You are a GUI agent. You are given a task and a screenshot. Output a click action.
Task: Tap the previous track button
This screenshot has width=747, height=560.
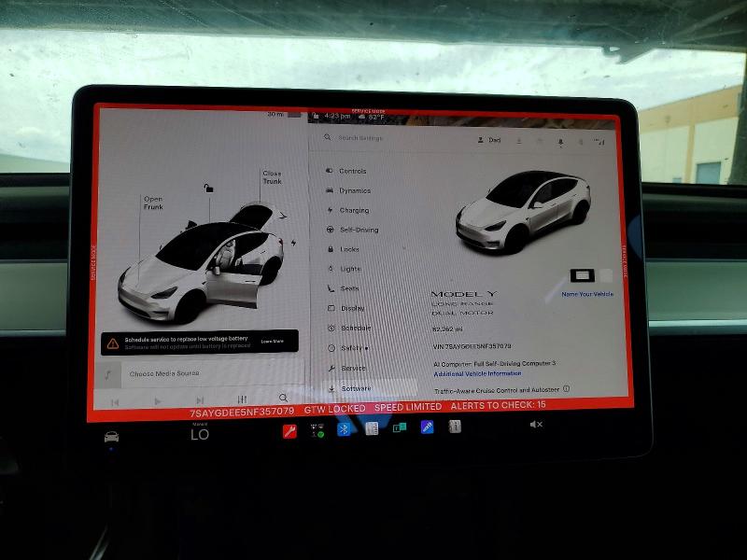pyautogui.click(x=115, y=402)
